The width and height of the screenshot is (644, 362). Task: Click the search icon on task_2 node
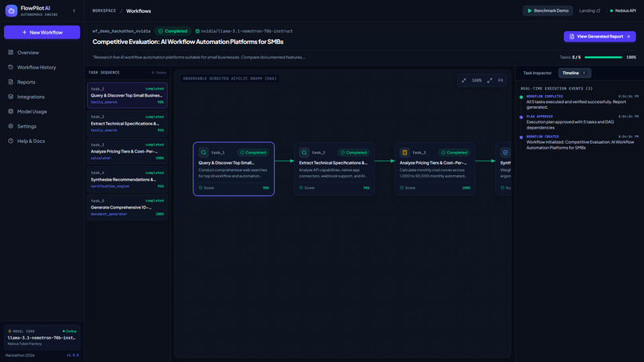click(304, 153)
